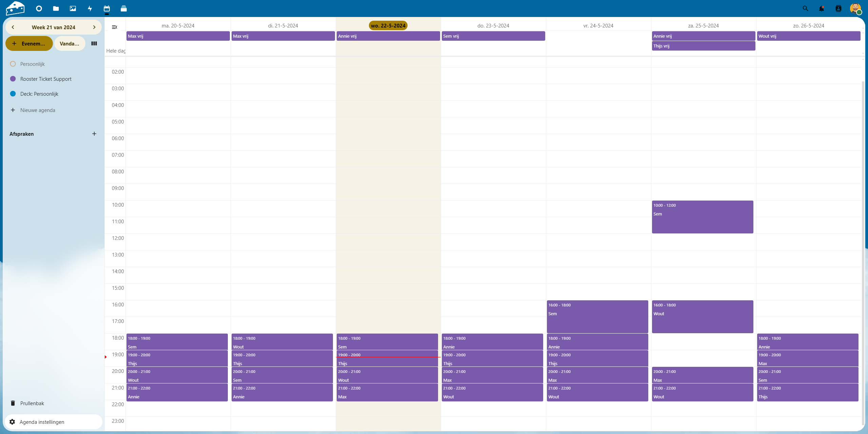Screen dimensions: 868x434
Task: Open the notifications bell
Action: [822, 8]
